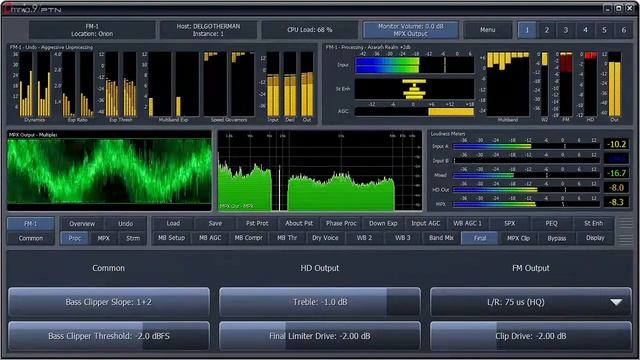
Task: Open the PEQ tab
Action: pos(551,223)
